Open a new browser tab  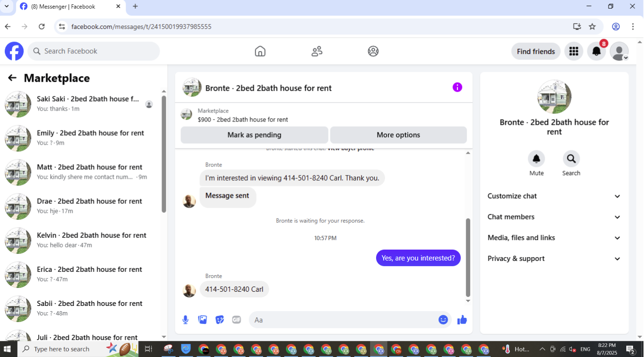tap(136, 7)
